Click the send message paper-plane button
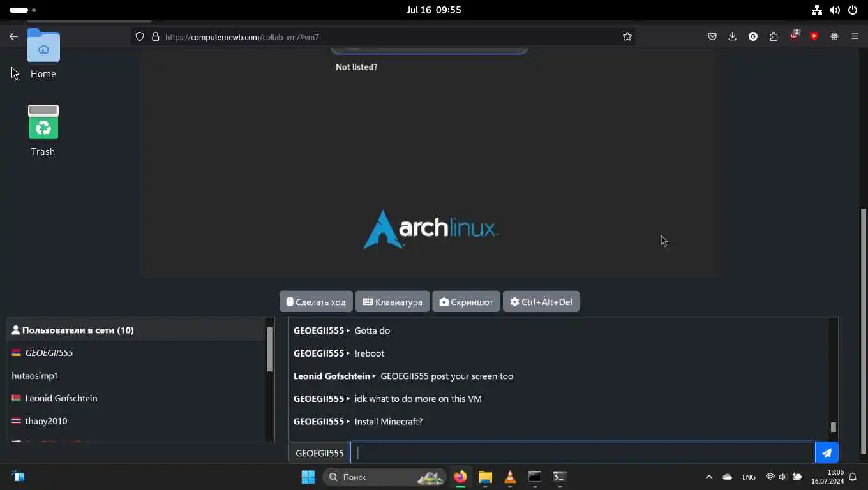The height and width of the screenshot is (490, 868). click(827, 453)
